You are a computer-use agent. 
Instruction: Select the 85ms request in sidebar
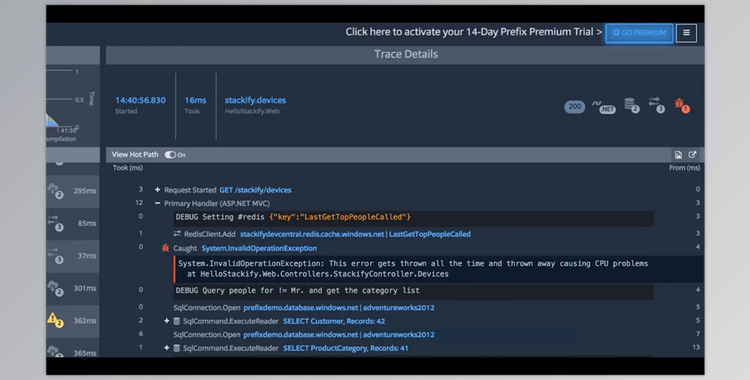(73, 223)
